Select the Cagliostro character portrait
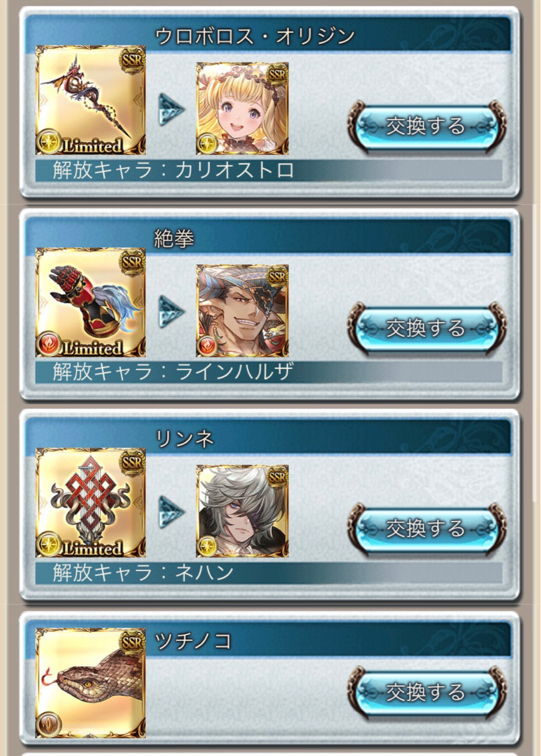Screen dimensions: 541x756 click(242, 108)
